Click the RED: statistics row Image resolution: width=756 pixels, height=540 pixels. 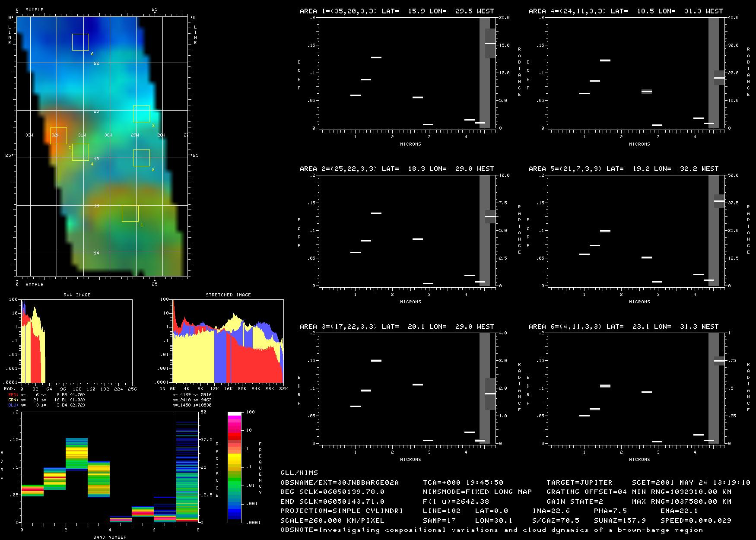click(47, 395)
